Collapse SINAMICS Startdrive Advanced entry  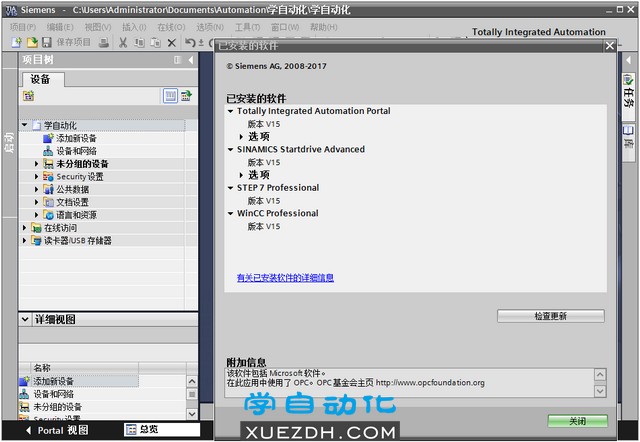[x=231, y=149]
